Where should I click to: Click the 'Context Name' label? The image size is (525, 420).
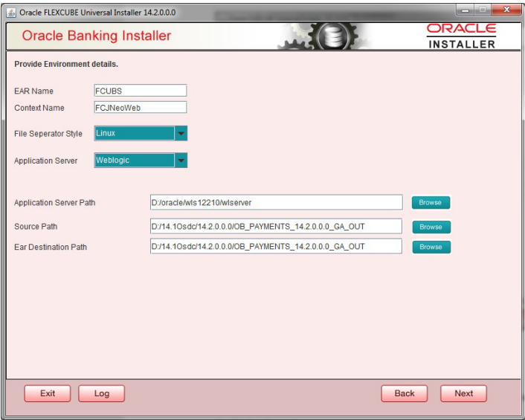[x=39, y=108]
